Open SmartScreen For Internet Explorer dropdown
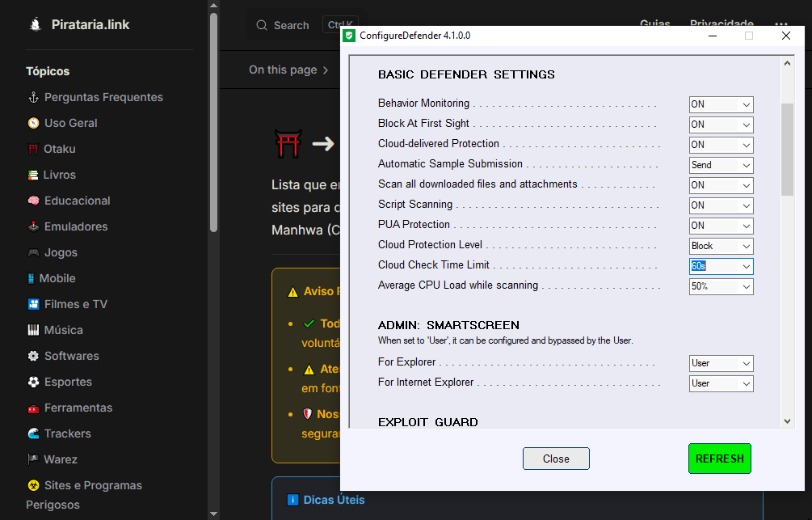812x520 pixels. [x=721, y=383]
